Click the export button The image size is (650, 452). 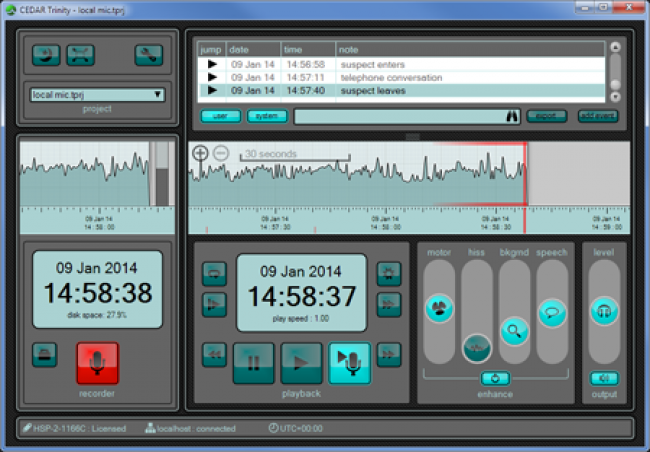pyautogui.click(x=546, y=117)
